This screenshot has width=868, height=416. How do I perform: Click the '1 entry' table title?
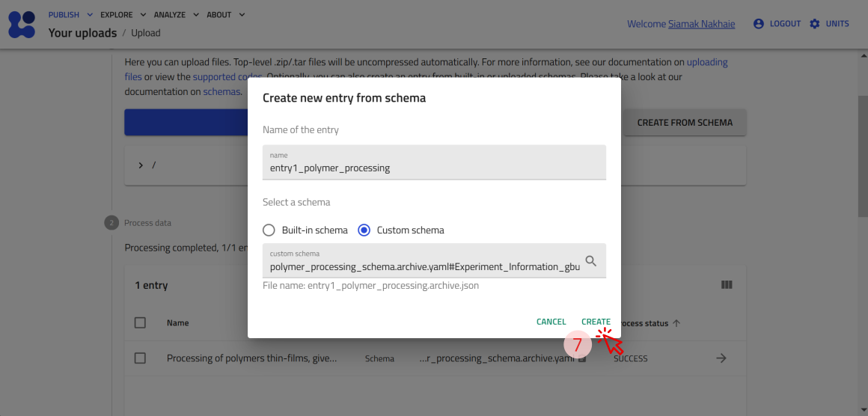pyautogui.click(x=151, y=286)
